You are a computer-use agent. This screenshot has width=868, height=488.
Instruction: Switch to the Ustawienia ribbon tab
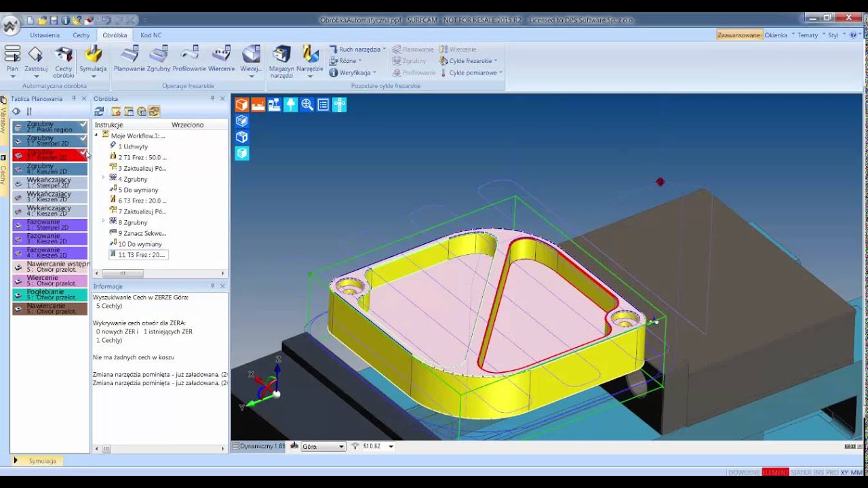(45, 35)
